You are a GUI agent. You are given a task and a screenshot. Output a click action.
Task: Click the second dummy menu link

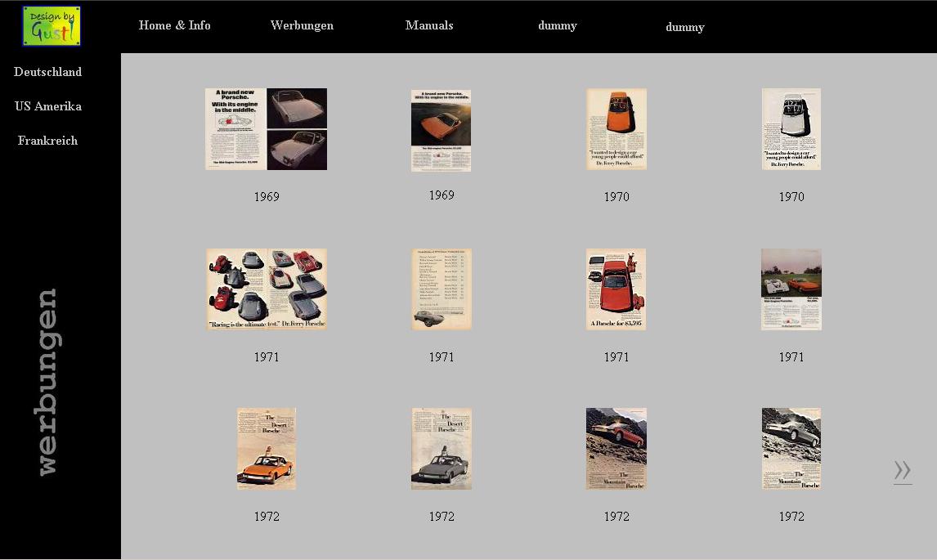pos(684,27)
